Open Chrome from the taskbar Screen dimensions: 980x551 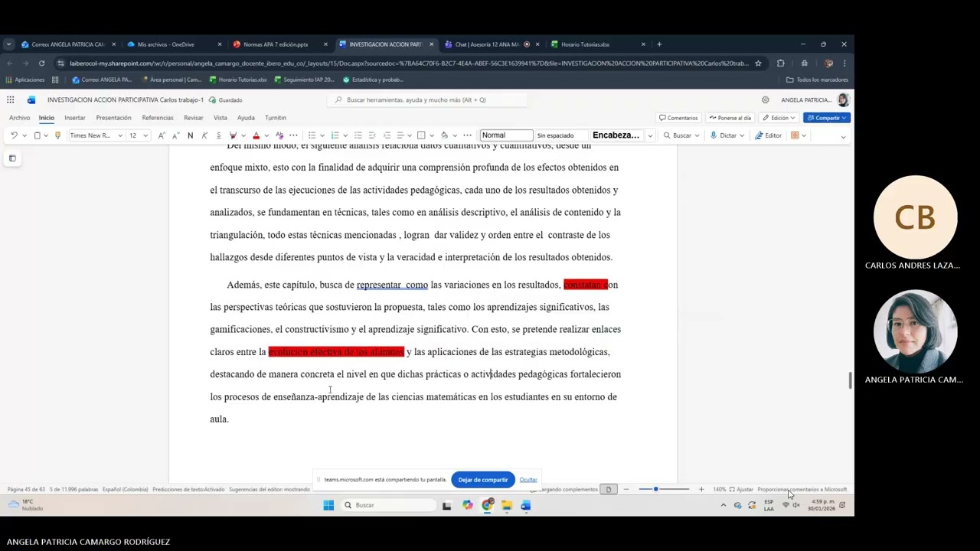(x=487, y=505)
